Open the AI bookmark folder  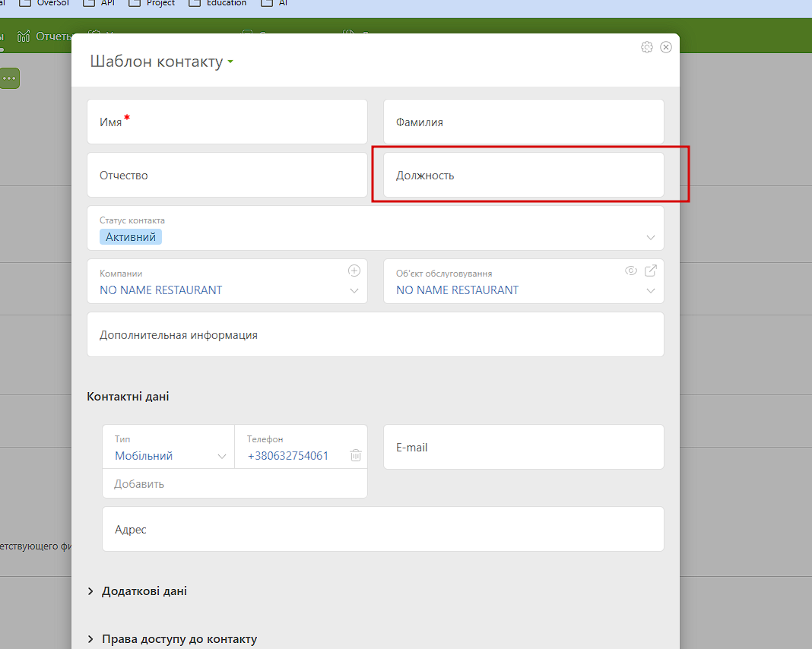(x=274, y=3)
